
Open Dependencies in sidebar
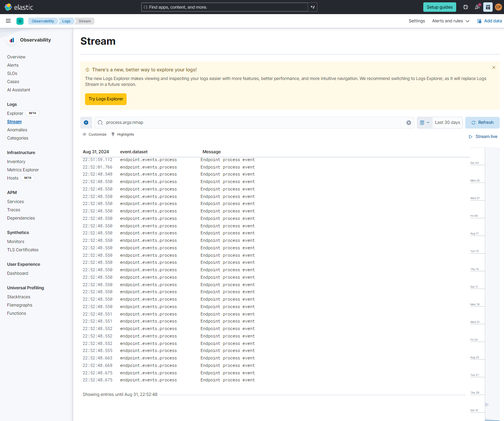(21, 218)
